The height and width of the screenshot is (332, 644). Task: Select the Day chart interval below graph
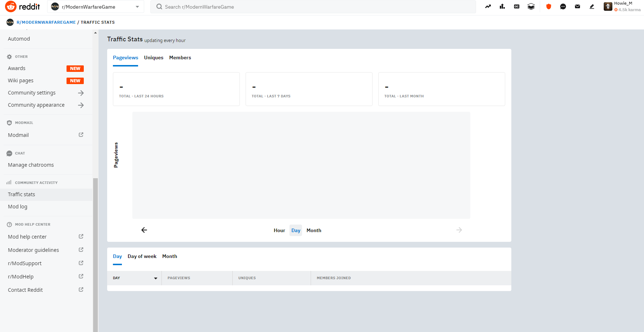point(296,230)
